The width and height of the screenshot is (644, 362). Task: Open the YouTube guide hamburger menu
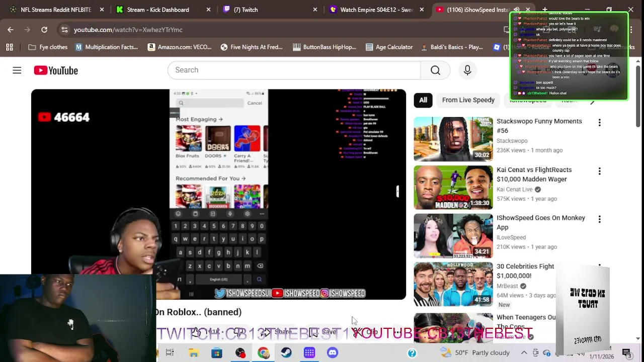coord(17,70)
